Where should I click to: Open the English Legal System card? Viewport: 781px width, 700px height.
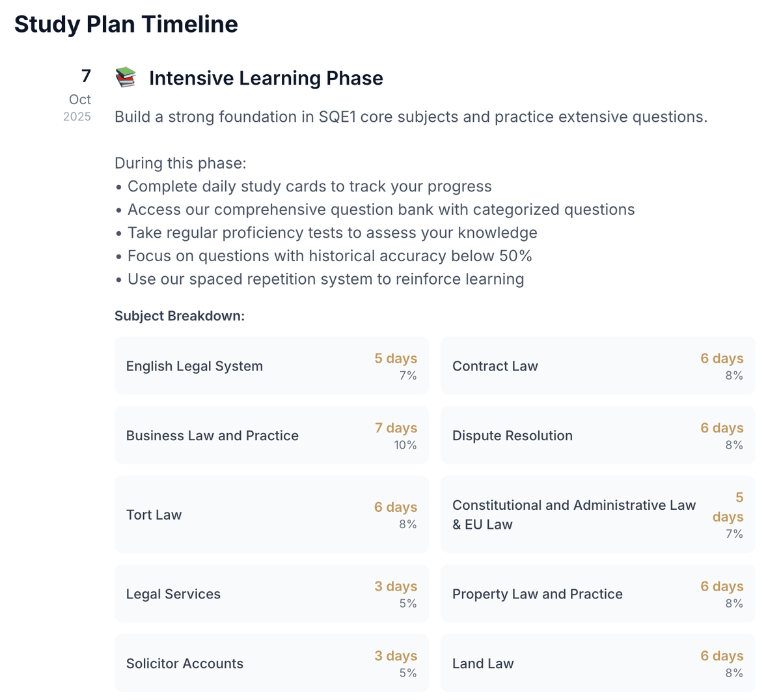click(271, 366)
